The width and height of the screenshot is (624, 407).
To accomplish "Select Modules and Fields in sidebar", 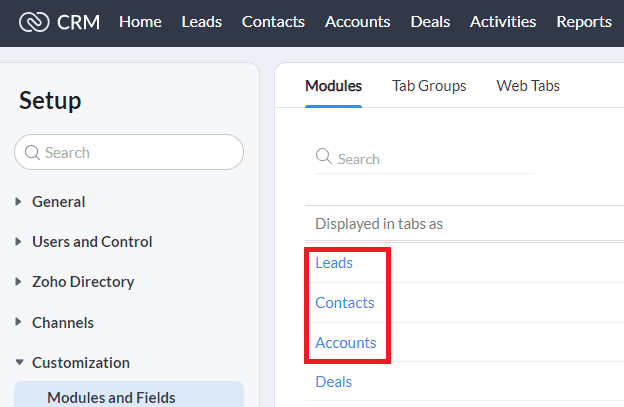I will click(x=111, y=397).
